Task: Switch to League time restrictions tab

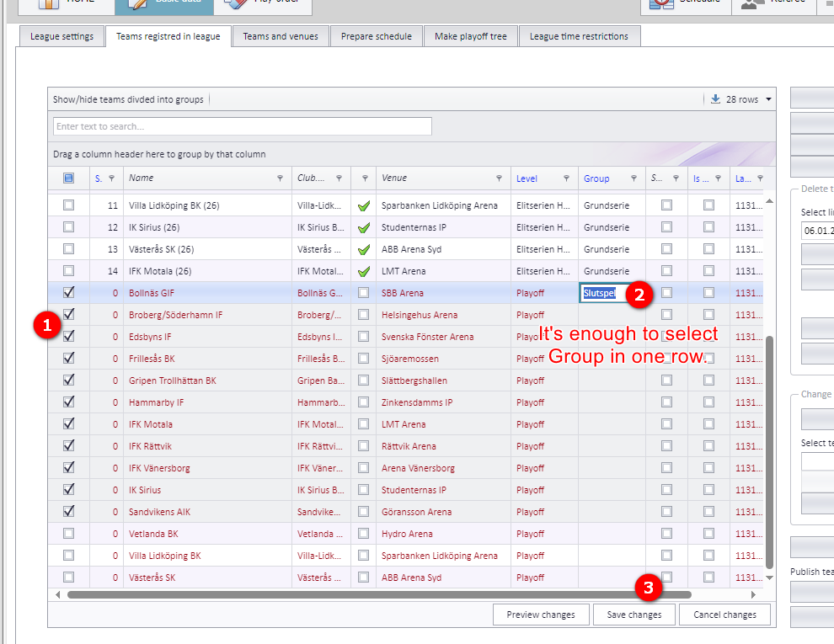Action: pyautogui.click(x=579, y=36)
